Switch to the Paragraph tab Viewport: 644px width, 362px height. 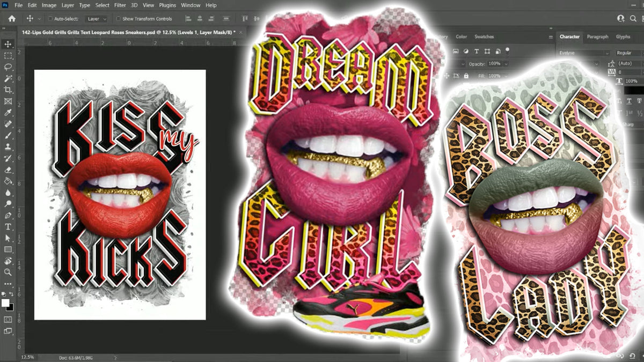click(x=597, y=36)
